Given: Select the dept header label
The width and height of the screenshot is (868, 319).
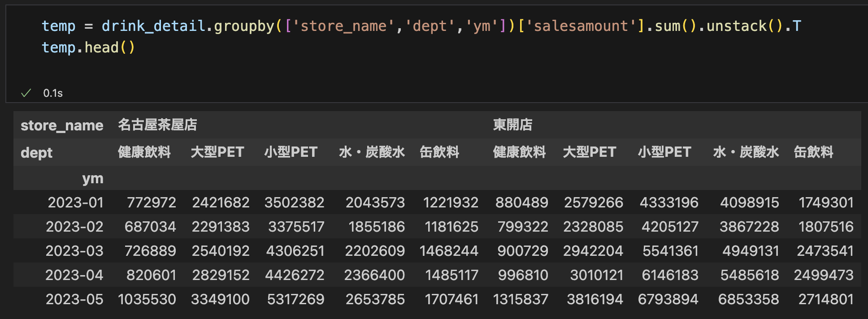Looking at the screenshot, I should tap(36, 153).
